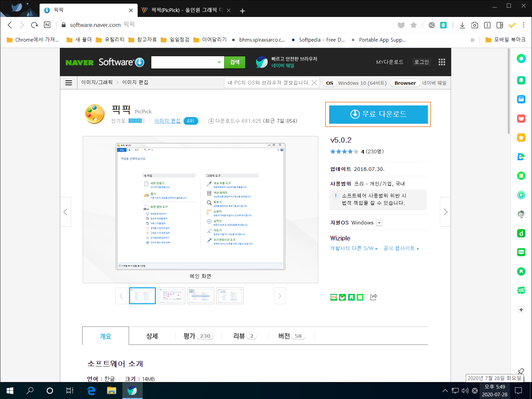Viewport: 532px width, 399px height.
Task: Select the second screenshot thumbnail
Action: [x=172, y=296]
